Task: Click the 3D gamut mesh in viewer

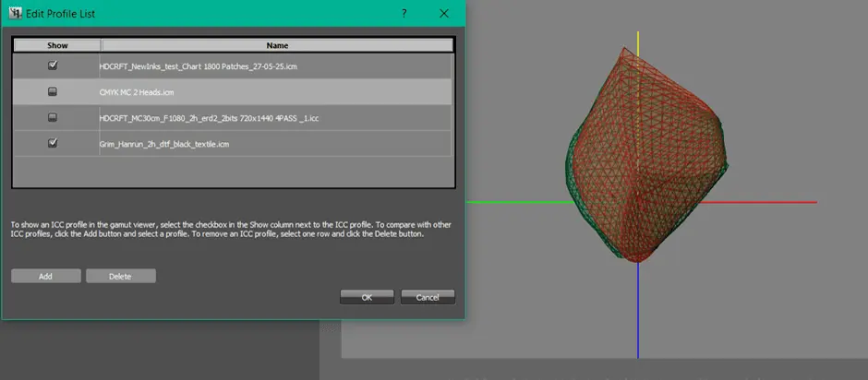Action: point(645,155)
